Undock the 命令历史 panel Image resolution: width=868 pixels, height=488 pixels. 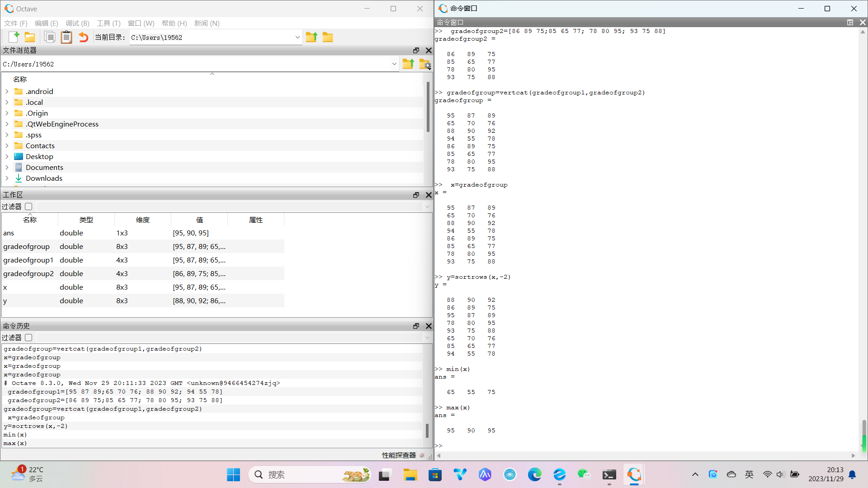pos(416,326)
